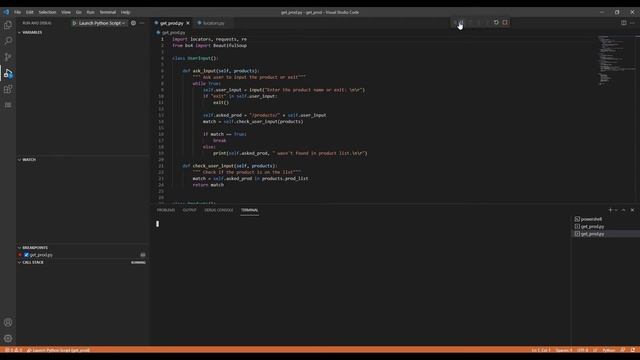This screenshot has width=640, height=360.
Task: Open the Run menu
Action: click(x=91, y=12)
